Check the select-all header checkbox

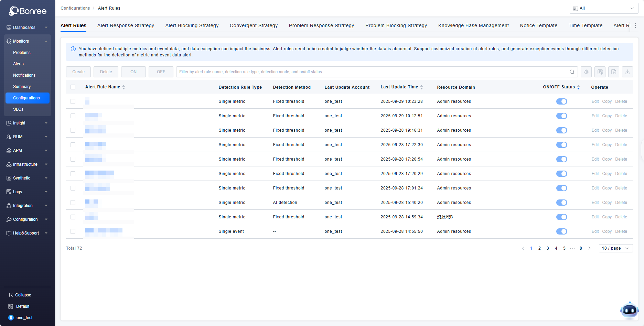click(x=73, y=87)
